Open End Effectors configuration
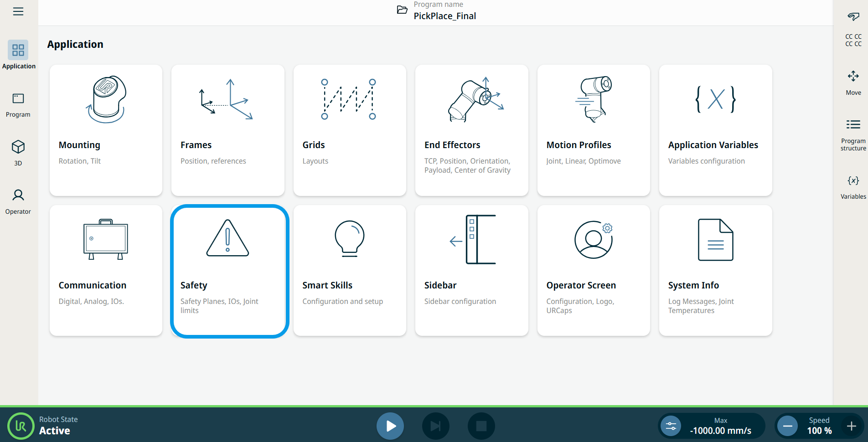This screenshot has height=442, width=868. pyautogui.click(x=471, y=130)
